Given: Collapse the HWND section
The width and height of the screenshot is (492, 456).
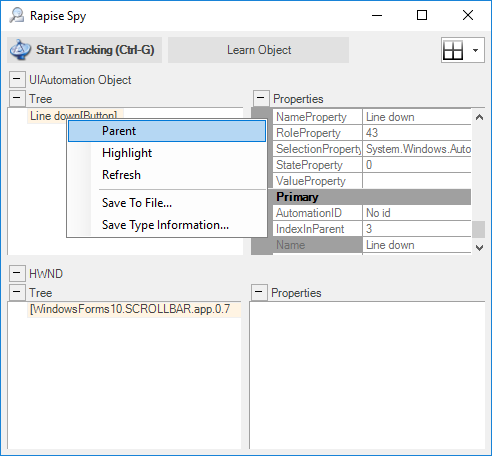Looking at the screenshot, I should tap(17, 273).
